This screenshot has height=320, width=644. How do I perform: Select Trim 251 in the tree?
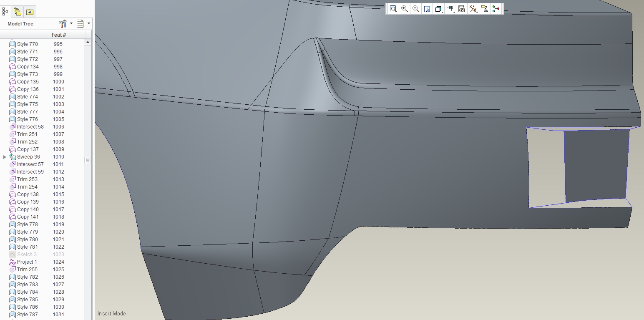27,134
